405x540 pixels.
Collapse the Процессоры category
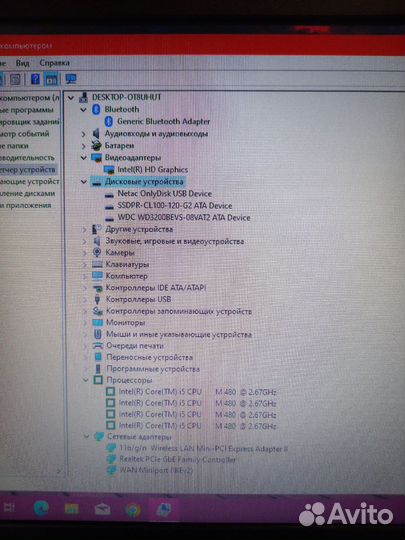click(x=85, y=381)
